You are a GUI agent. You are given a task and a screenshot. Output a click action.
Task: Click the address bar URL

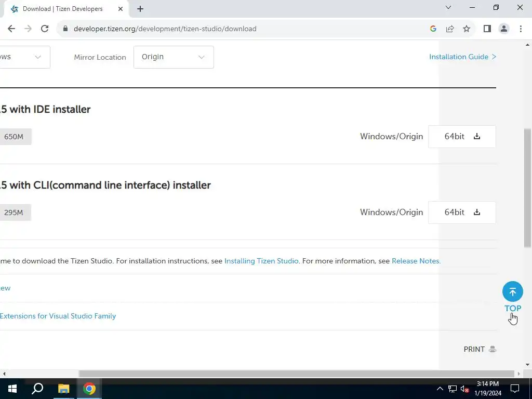pos(165,29)
